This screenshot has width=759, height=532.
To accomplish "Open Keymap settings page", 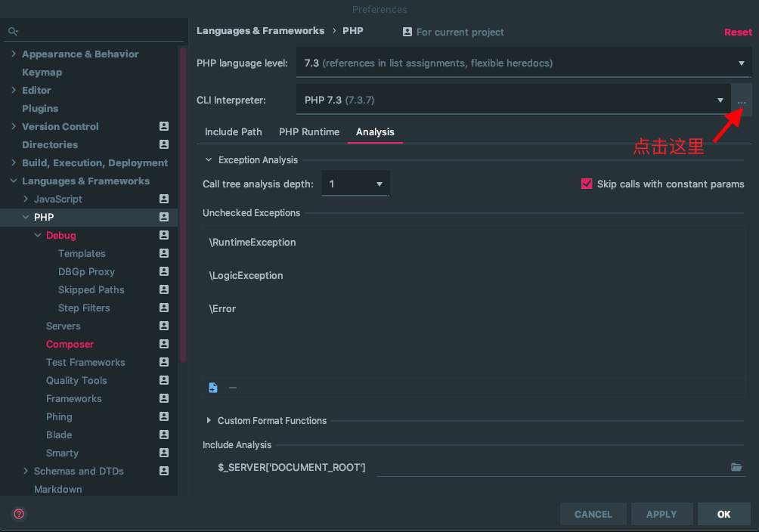I will (42, 72).
